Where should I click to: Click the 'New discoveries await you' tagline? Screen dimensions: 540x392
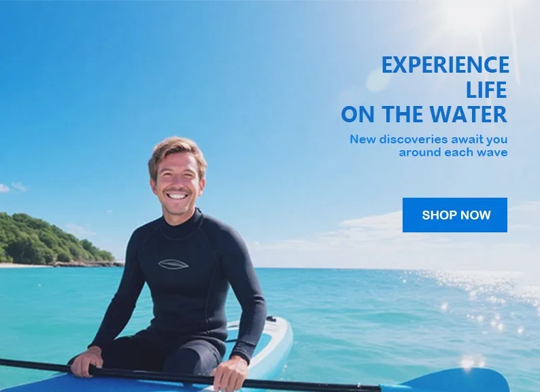click(x=428, y=139)
